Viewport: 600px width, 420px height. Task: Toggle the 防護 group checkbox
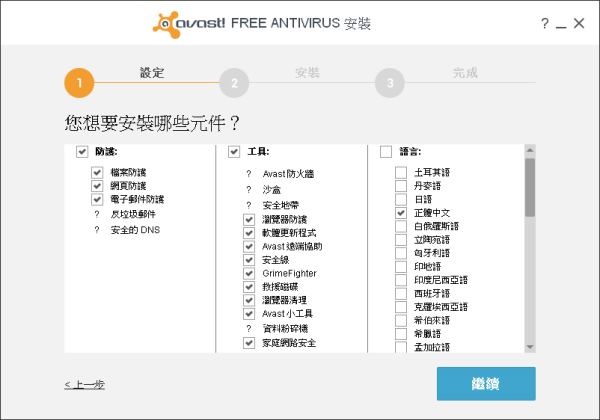click(82, 151)
